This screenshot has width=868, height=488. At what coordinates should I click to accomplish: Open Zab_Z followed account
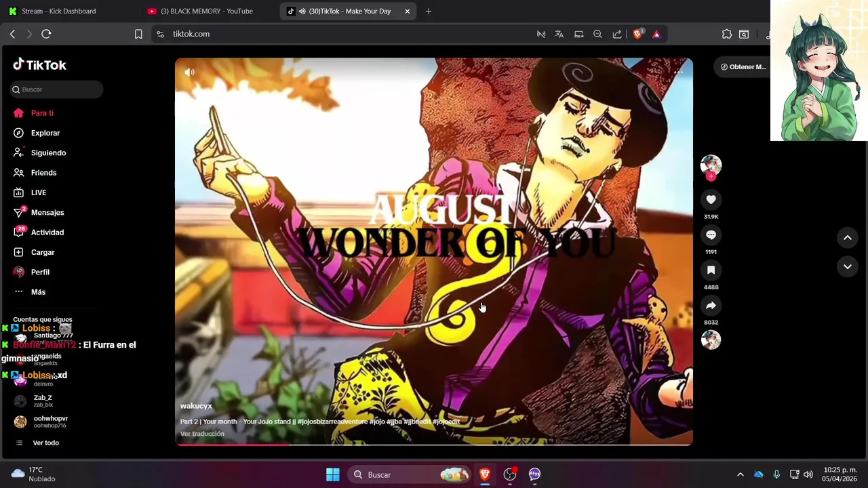43,401
